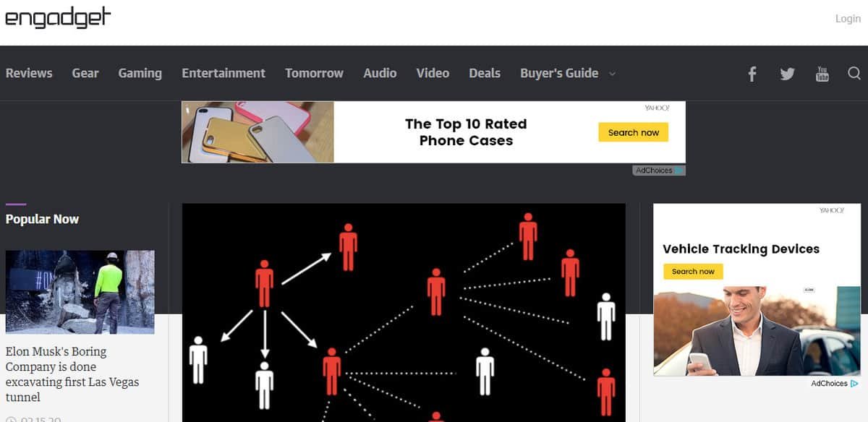Expand the Buyer's Guide dropdown chevron
The image size is (868, 422).
pyautogui.click(x=612, y=74)
